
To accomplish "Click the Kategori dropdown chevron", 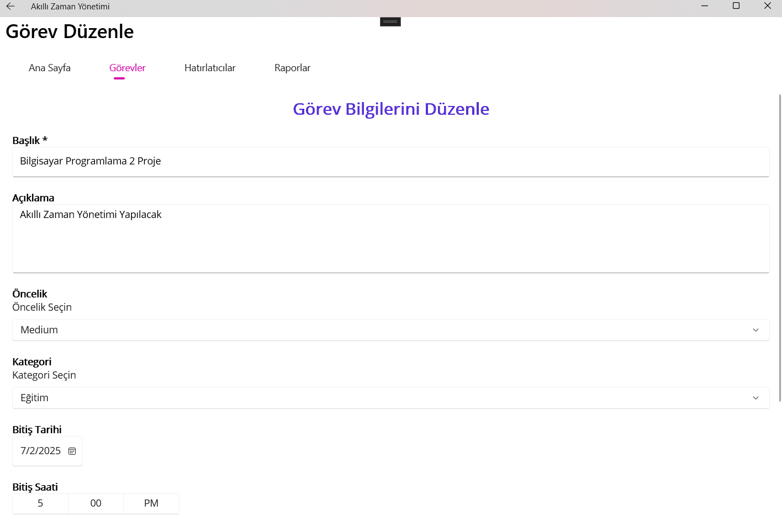I will click(x=755, y=397).
